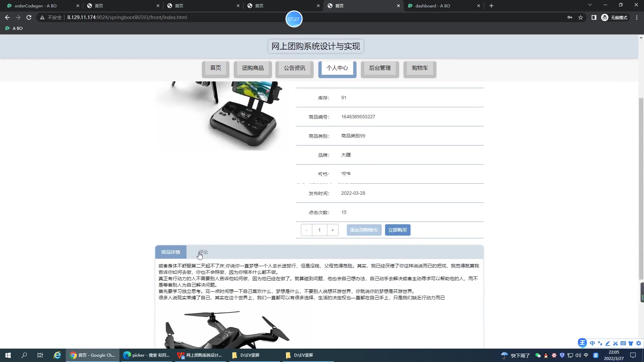Open 团购商品 navigation menu item
Image resolution: width=644 pixels, height=362 pixels.
253,68
